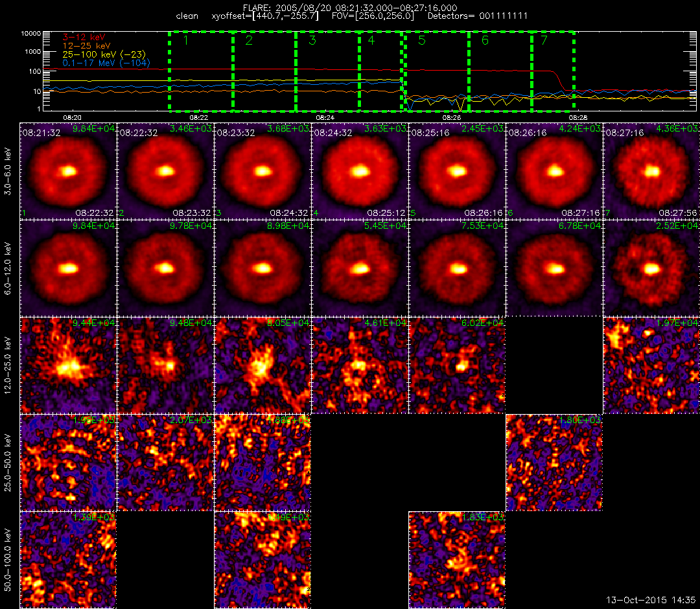Click the red '3-12 keV' legend entry
Screen dimensions: 700x609
[84, 37]
